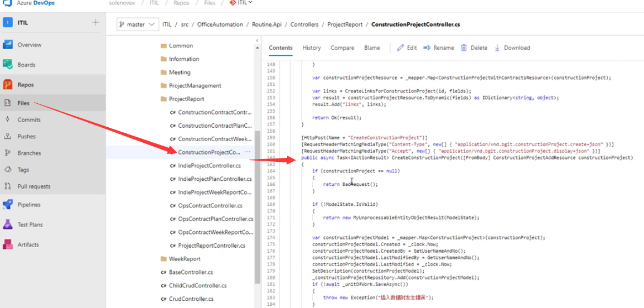Add new item with plus icon
The width and height of the screenshot is (644, 308).
(95, 22)
